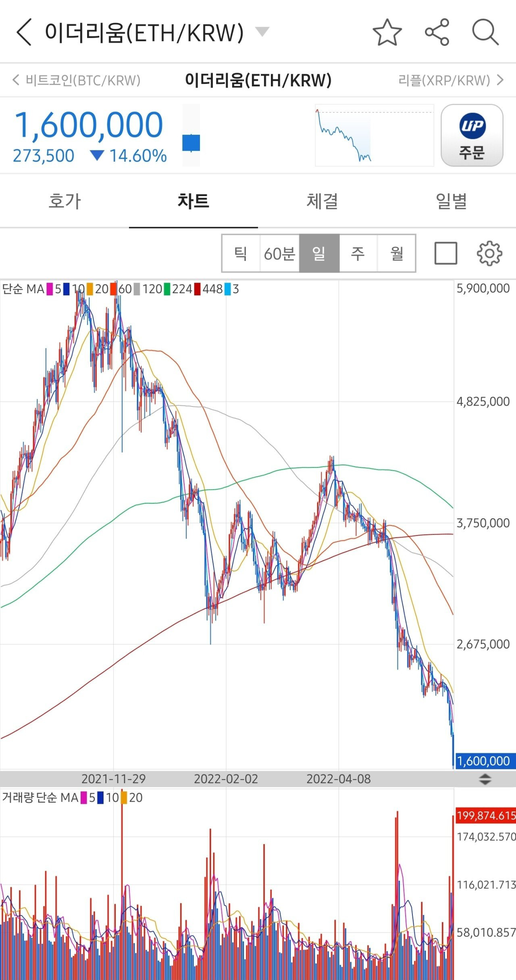Tap the Upbit 주문 order button
516x980 pixels.
click(x=472, y=136)
